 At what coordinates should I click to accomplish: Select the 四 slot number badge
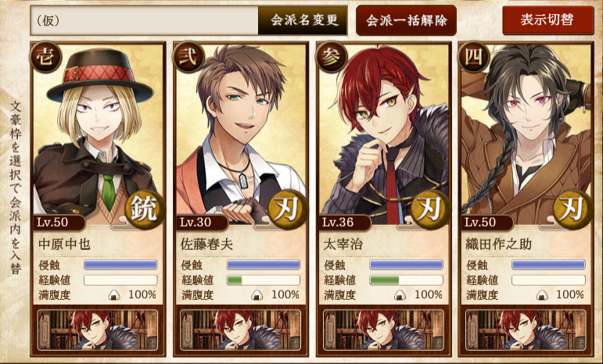(474, 57)
